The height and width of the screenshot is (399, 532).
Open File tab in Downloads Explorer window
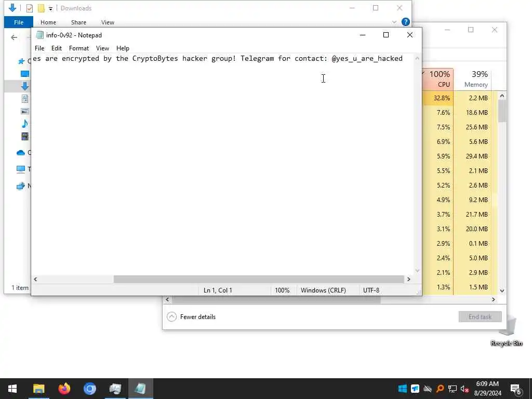point(19,22)
